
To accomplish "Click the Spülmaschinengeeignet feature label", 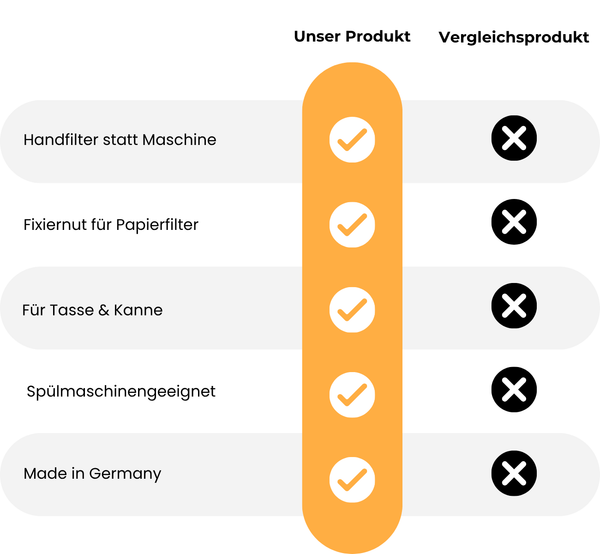I will [121, 391].
